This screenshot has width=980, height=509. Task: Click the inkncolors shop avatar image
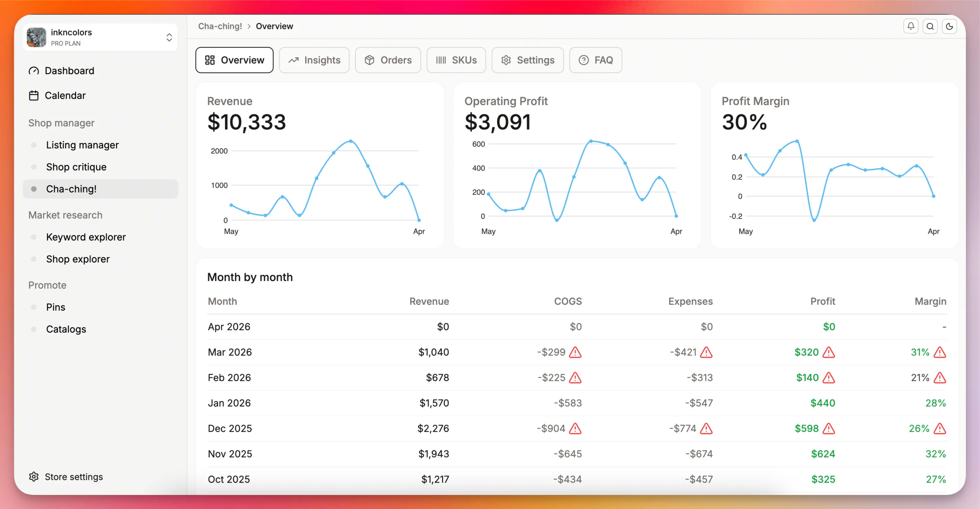coord(36,37)
